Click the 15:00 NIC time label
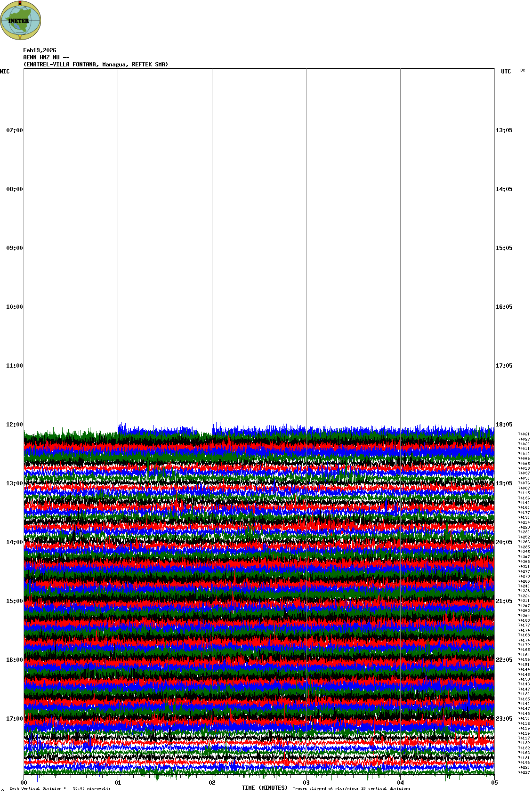This screenshot has width=532, height=795. coord(14,601)
